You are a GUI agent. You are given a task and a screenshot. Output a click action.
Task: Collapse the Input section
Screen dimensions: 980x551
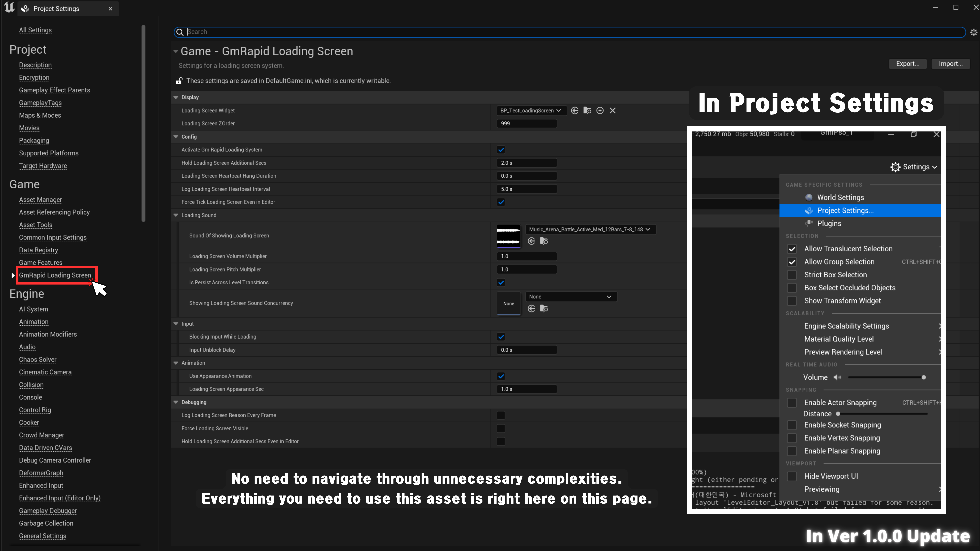(176, 324)
